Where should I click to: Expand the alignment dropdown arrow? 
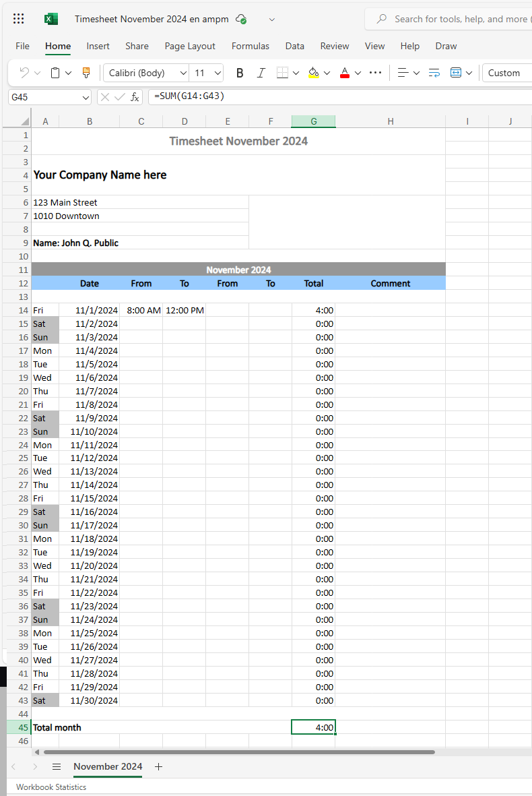click(x=416, y=73)
